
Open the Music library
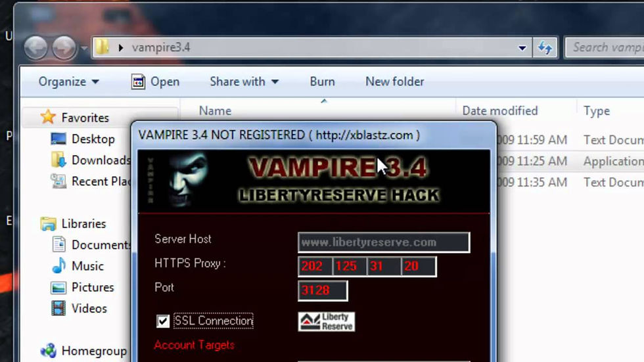(87, 266)
